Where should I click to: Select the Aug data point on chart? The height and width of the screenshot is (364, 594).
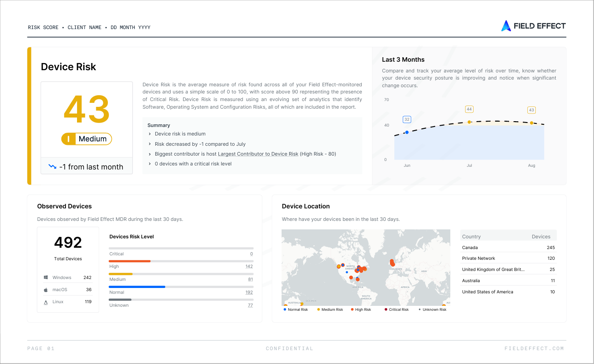(x=531, y=123)
